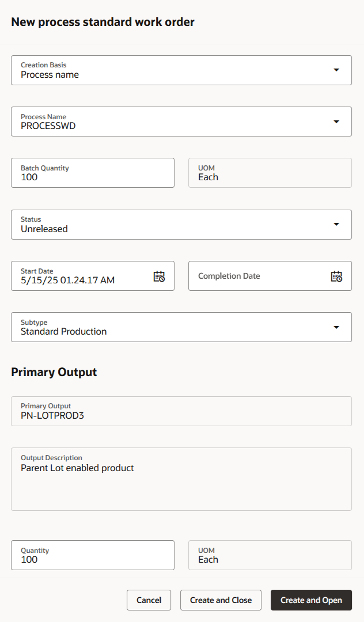Expand the Status dropdown list
Image resolution: width=364 pixels, height=622 pixels.
336,225
